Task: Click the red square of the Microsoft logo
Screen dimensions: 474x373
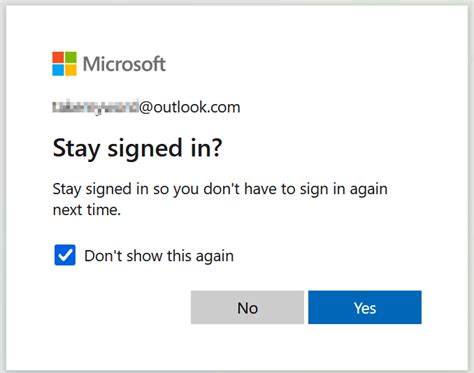Action: pos(58,57)
